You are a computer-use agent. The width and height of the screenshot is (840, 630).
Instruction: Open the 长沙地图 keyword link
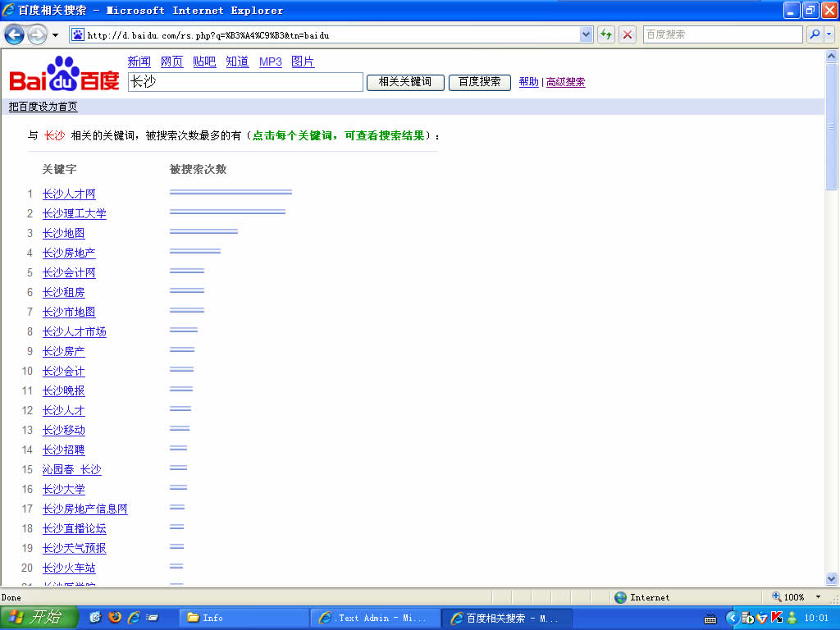(64, 233)
